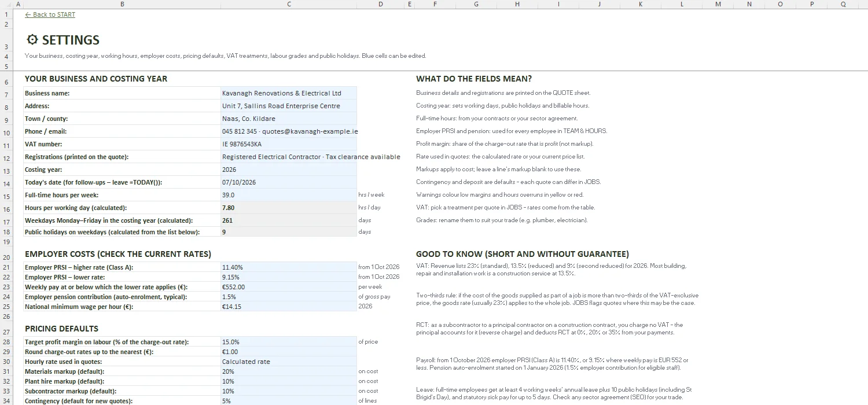Select row 13 header
This screenshot has height=405, width=868.
point(6,171)
